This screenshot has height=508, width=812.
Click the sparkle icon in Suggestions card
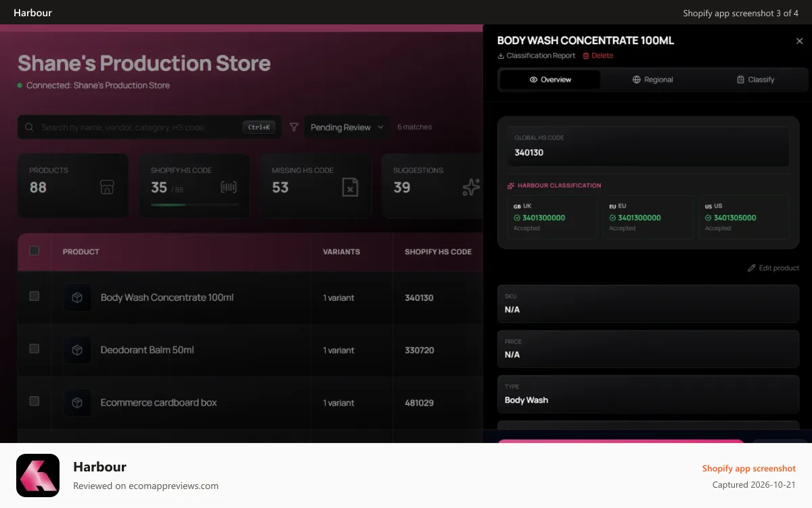(471, 188)
